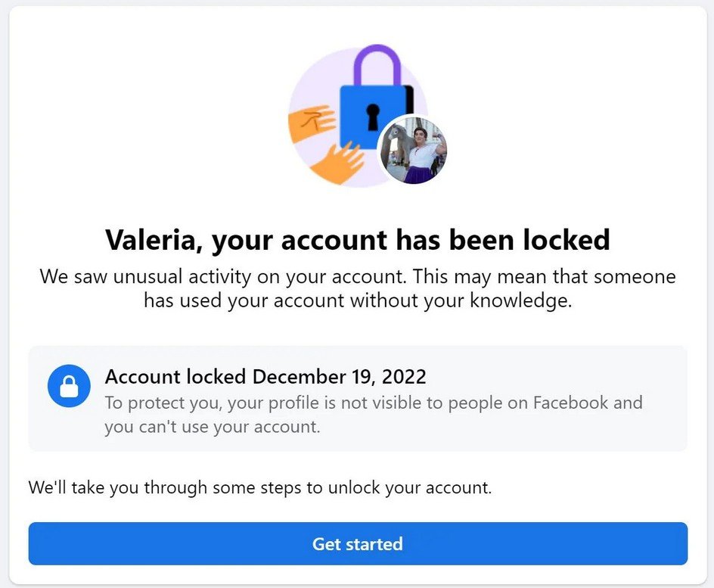Select the unusual activity warning text

[357, 288]
